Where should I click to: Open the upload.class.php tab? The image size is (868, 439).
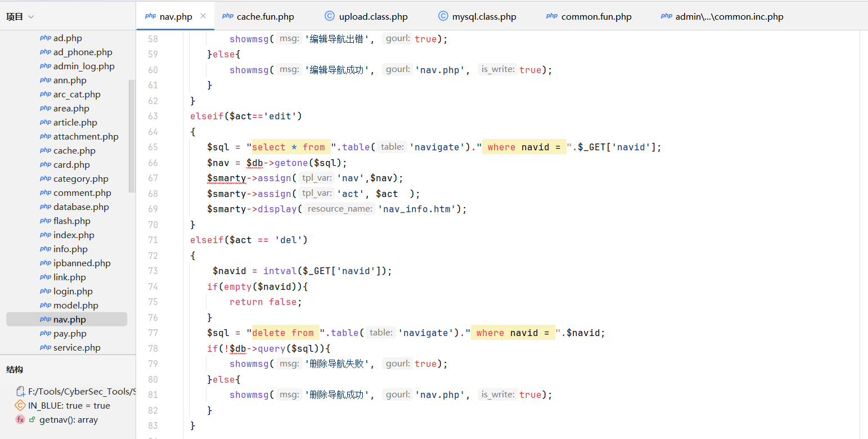point(373,17)
